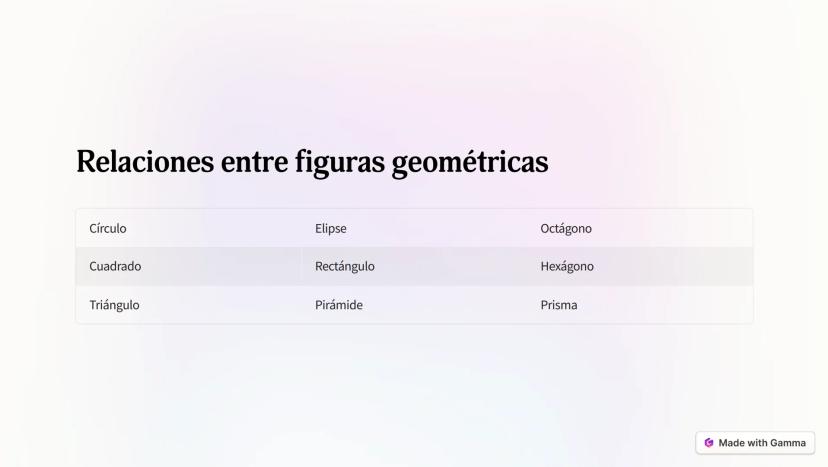The image size is (828, 467).
Task: Click the Hexágono table cell
Action: point(567,267)
